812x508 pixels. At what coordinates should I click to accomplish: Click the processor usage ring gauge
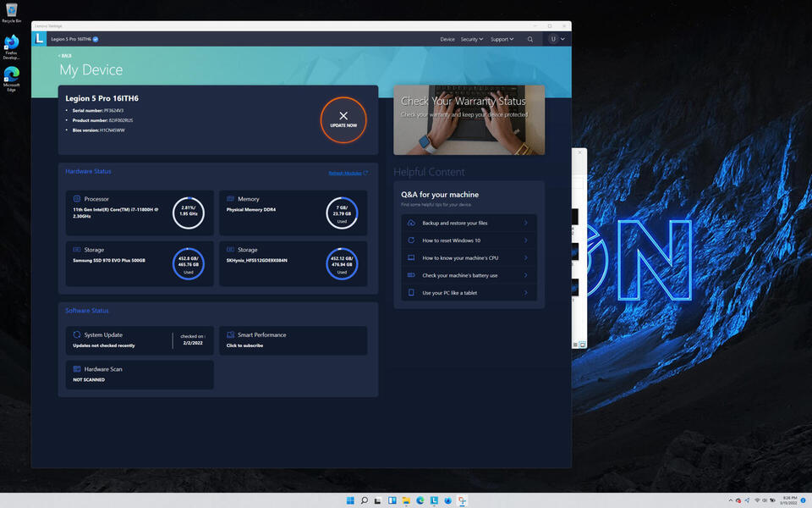(x=189, y=213)
